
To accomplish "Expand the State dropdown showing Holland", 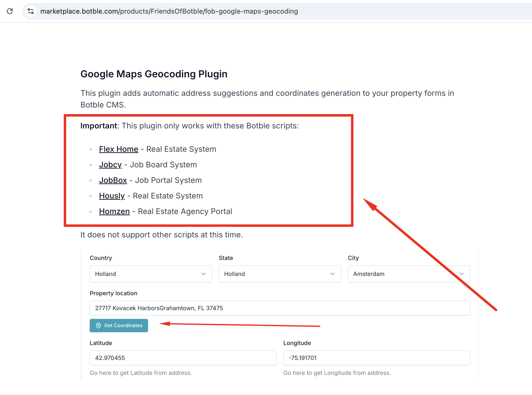I will coord(280,274).
